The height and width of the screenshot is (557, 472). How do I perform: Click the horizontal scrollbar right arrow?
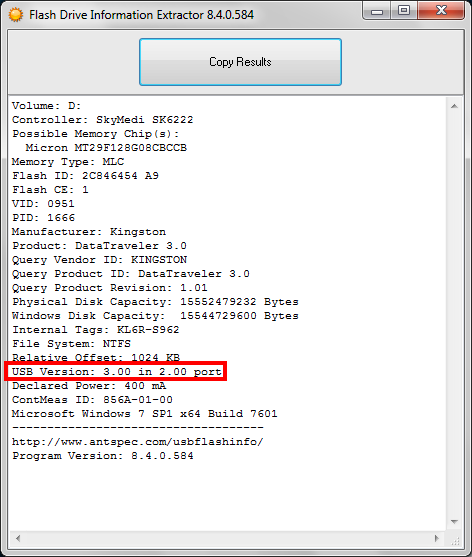point(437,539)
